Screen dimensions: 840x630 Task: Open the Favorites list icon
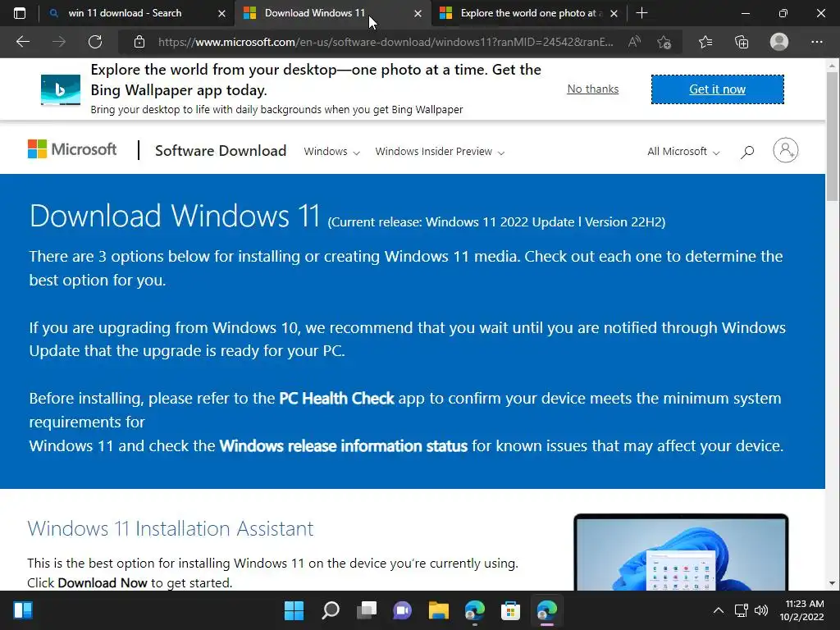(x=705, y=42)
